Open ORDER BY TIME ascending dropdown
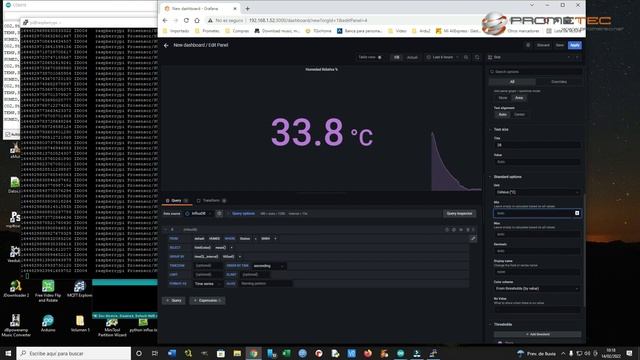This screenshot has height=360, width=640. pos(269,266)
